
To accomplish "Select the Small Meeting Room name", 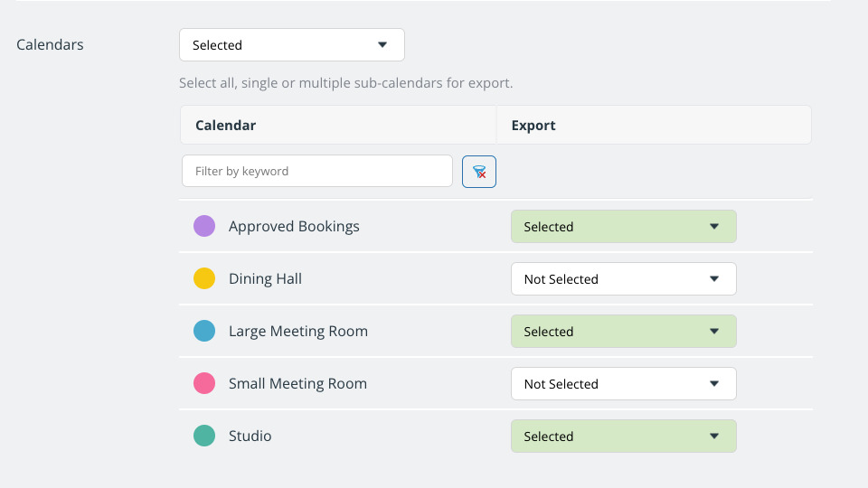I will (297, 383).
